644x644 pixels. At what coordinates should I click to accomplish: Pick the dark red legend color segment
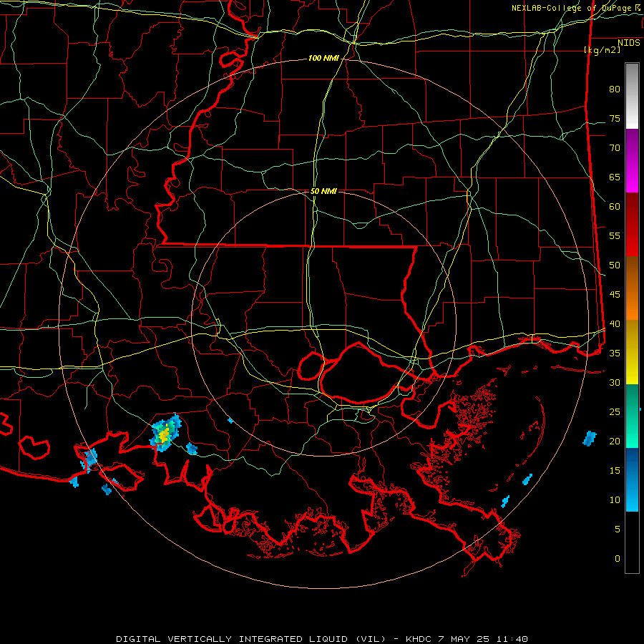click(632, 225)
